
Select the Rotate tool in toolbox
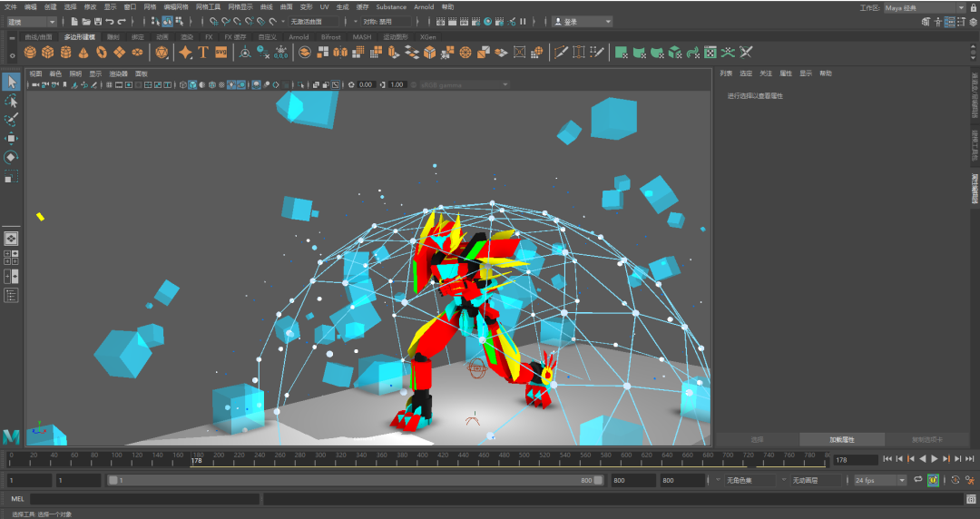tap(11, 157)
